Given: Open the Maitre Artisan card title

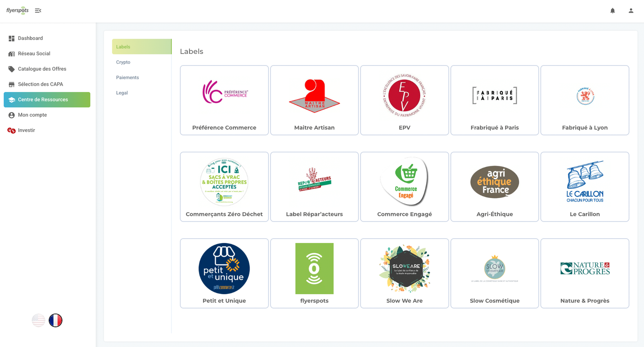Looking at the screenshot, I should pyautogui.click(x=314, y=128).
